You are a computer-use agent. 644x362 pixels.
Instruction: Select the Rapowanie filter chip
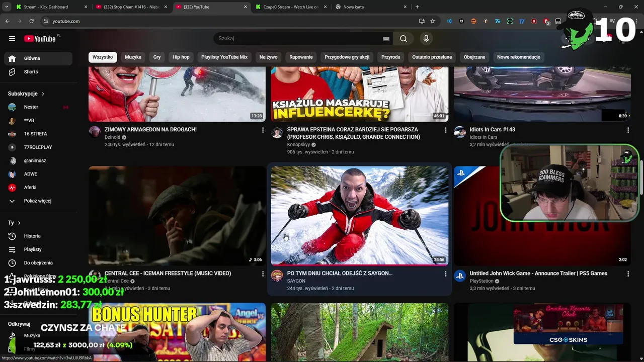pyautogui.click(x=301, y=57)
